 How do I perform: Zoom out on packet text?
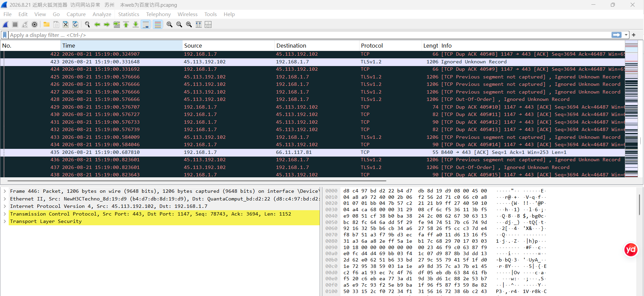click(179, 24)
